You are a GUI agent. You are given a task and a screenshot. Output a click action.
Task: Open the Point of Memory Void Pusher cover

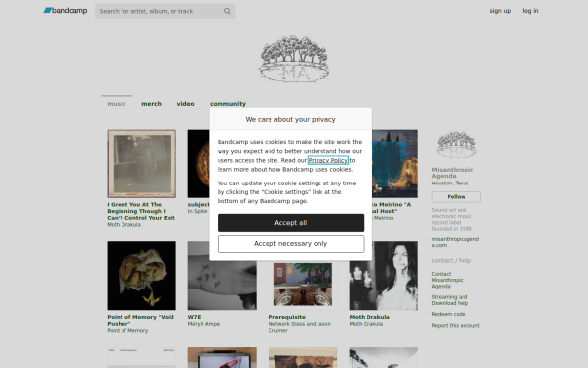click(141, 276)
